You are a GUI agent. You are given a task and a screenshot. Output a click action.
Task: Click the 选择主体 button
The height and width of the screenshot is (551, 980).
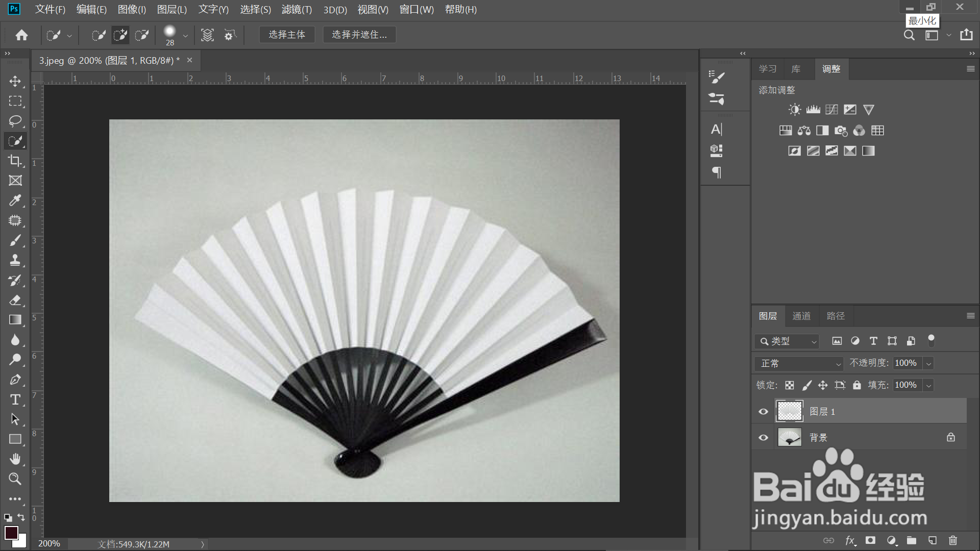287,35
